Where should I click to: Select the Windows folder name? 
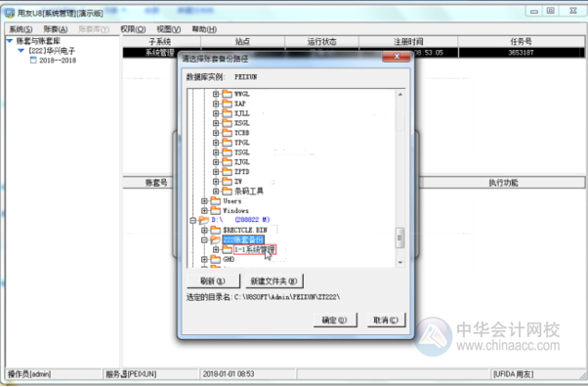[235, 210]
